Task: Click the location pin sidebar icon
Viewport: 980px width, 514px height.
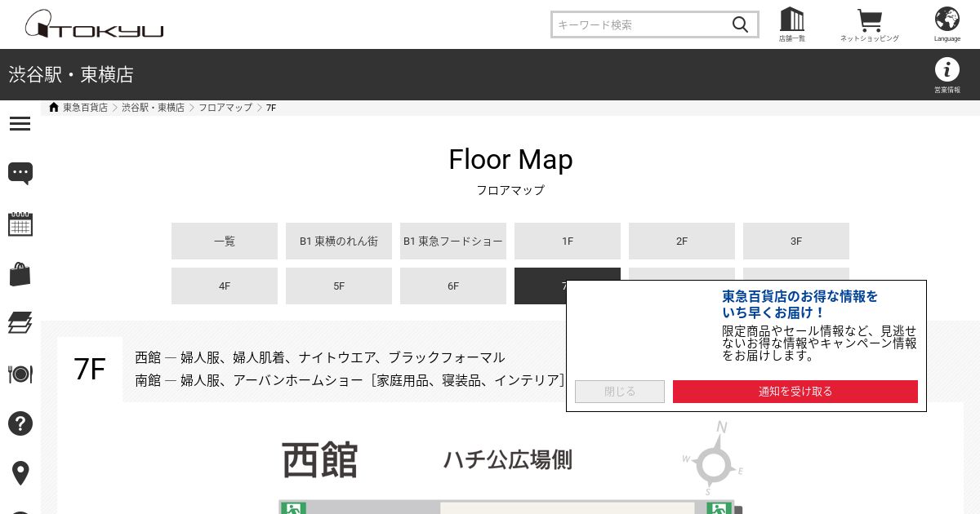Action: 20,473
